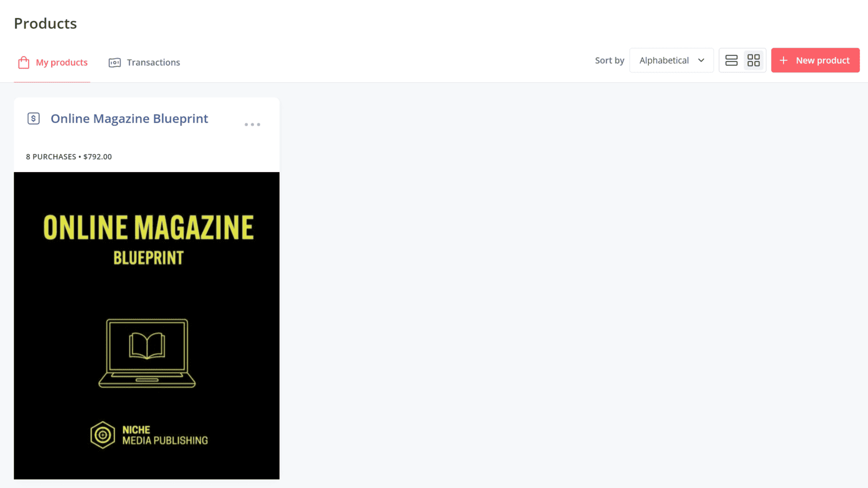Click the Products page heading
868x488 pixels.
pos(45,23)
